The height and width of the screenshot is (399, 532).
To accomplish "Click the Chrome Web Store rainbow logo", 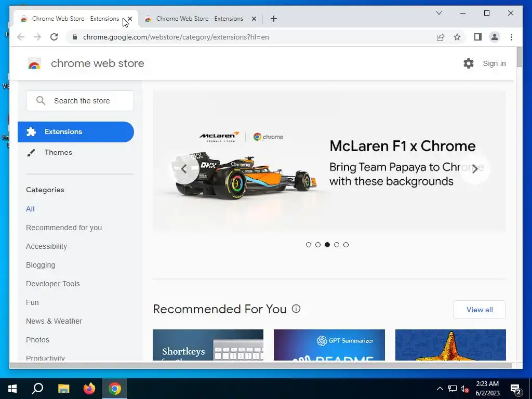I will pyautogui.click(x=34, y=63).
